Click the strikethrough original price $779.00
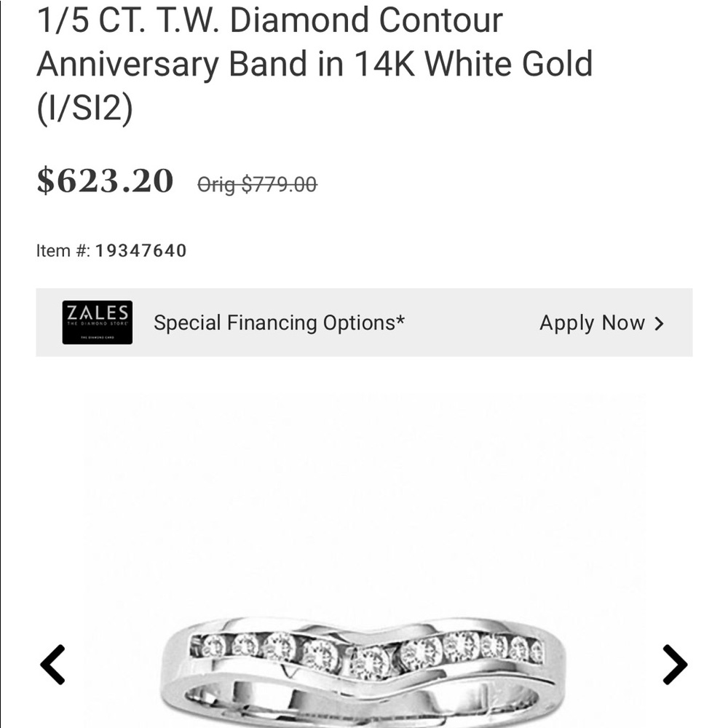This screenshot has width=728, height=728. (257, 183)
